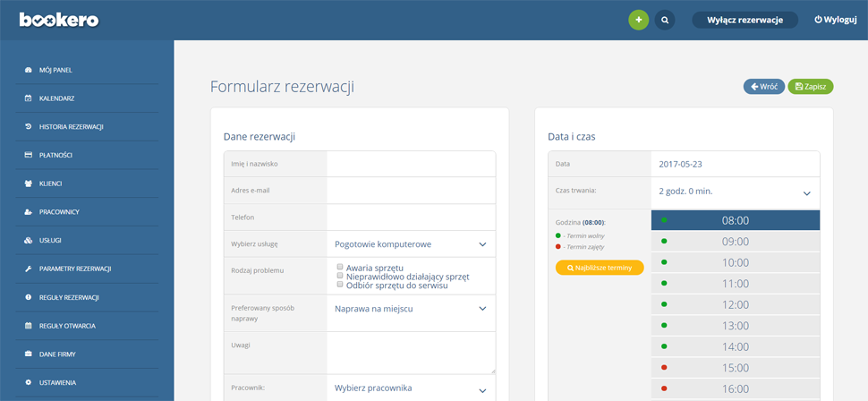This screenshot has width=868, height=401.
Task: Click the Telefon input field
Action: click(411, 218)
